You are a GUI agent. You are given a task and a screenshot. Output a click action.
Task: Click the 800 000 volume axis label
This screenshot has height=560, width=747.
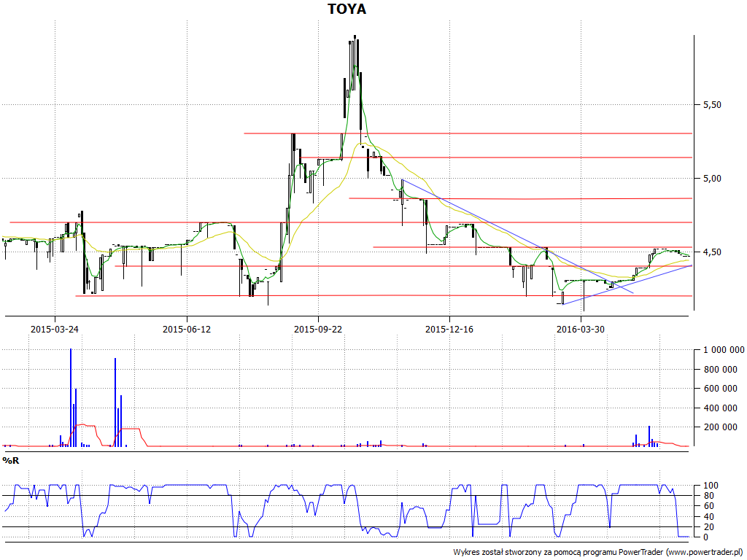coord(720,370)
